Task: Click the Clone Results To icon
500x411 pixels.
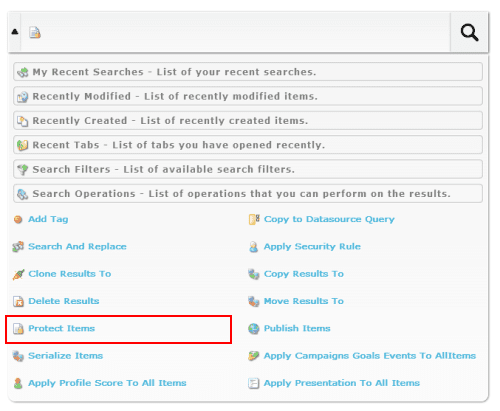Action: (18, 274)
